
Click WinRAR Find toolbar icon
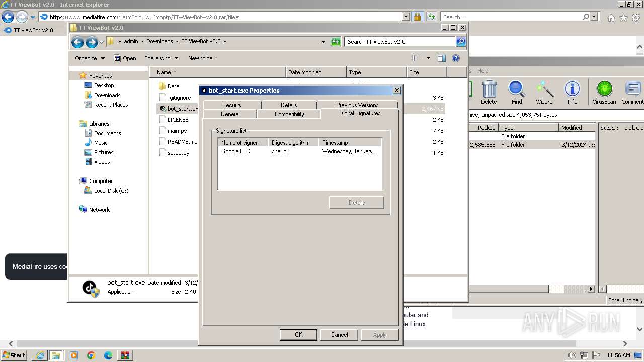[x=517, y=93]
